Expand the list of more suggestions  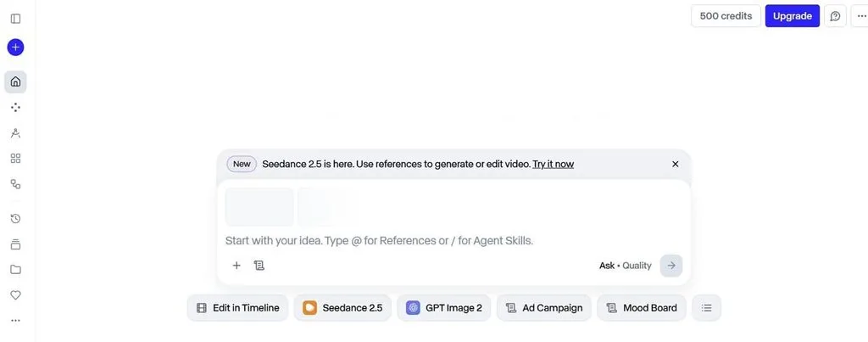tap(706, 308)
